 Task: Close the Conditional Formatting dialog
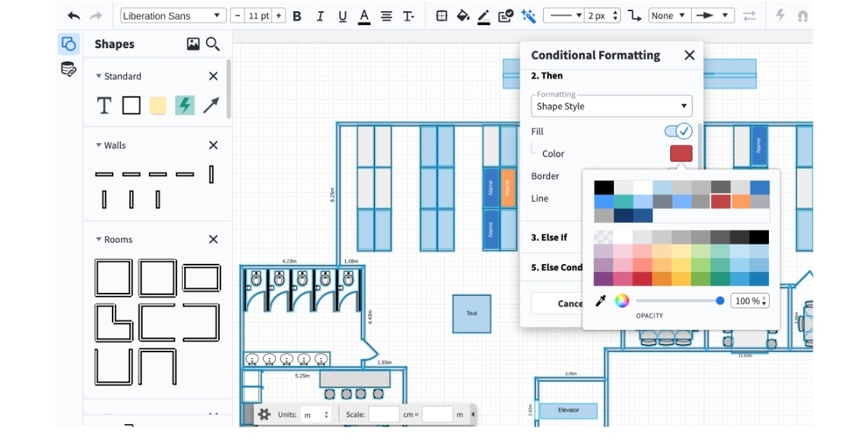(x=689, y=55)
